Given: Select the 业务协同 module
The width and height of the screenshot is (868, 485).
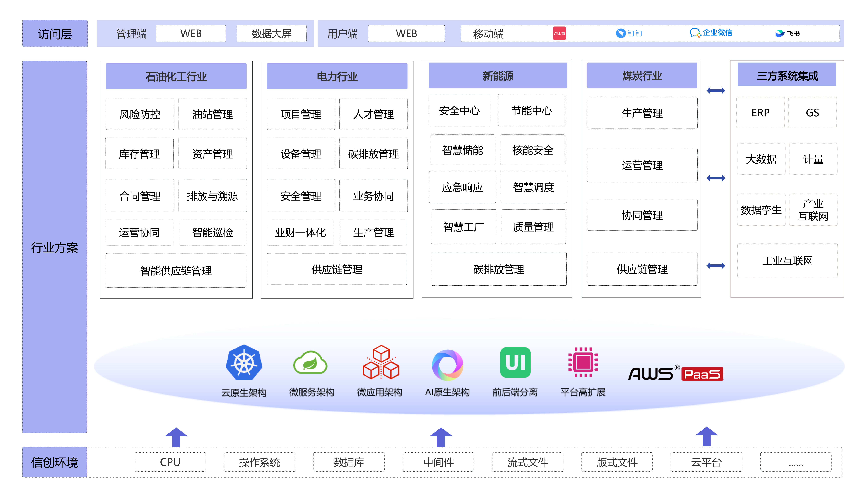Looking at the screenshot, I should (373, 196).
